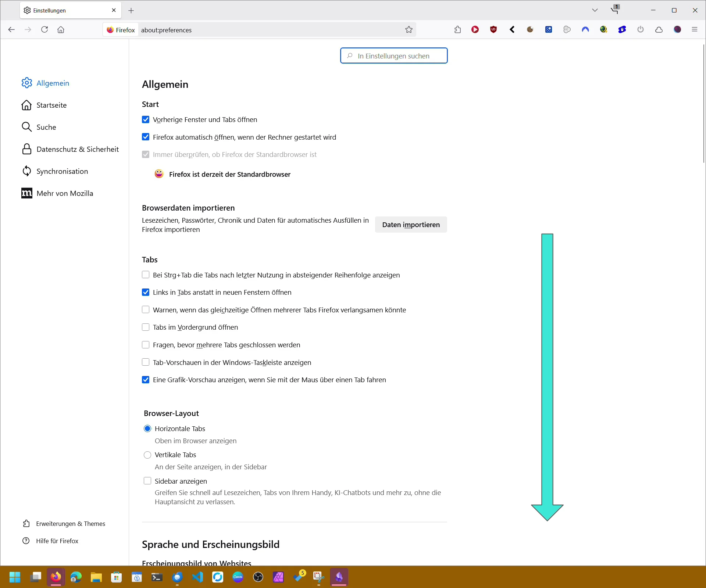Click the grey overlapping-circles extension icon

(x=567, y=30)
